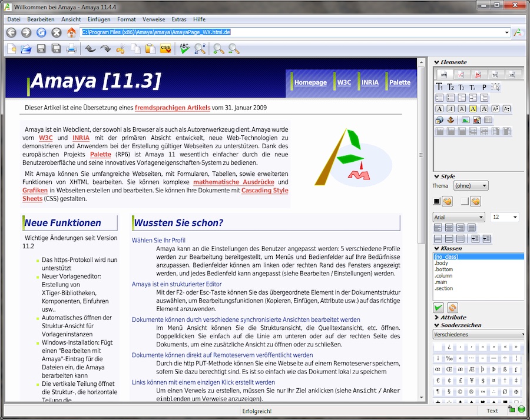Screen dimensions: 530x420
Task: Click the black foreground color swatch
Action: click(x=437, y=201)
